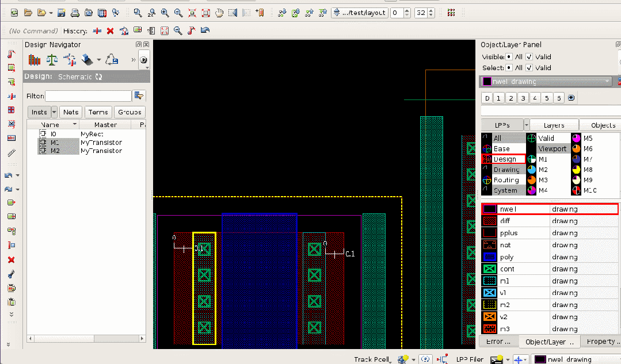Switch to the Groups tab
The height and width of the screenshot is (364, 621).
click(129, 112)
